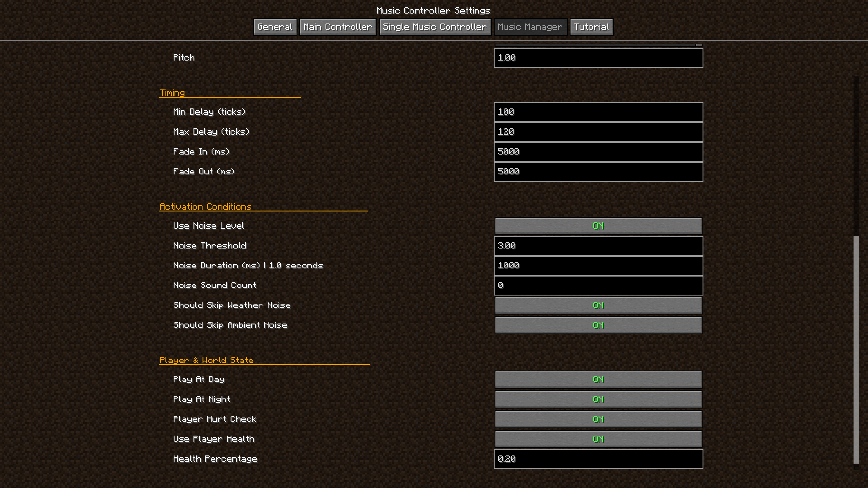Open the Tutorial tab
Viewport: 868px width, 488px height.
coord(591,27)
